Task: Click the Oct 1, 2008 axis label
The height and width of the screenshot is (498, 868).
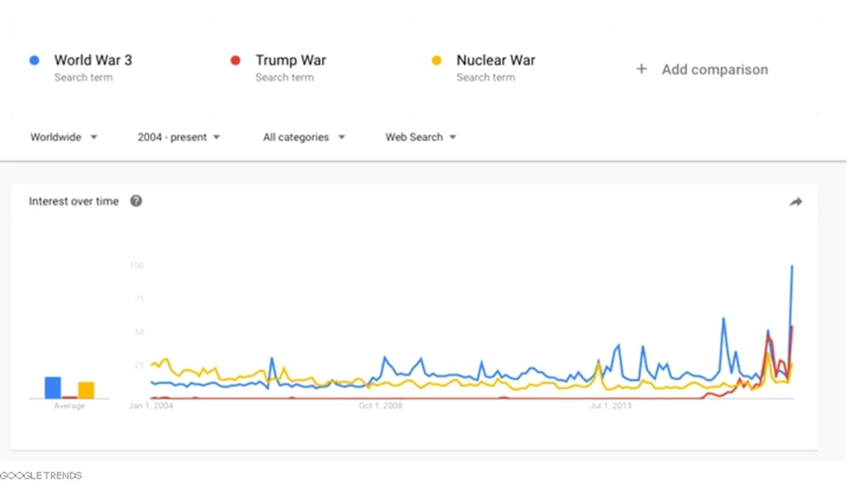Action: tap(380, 406)
